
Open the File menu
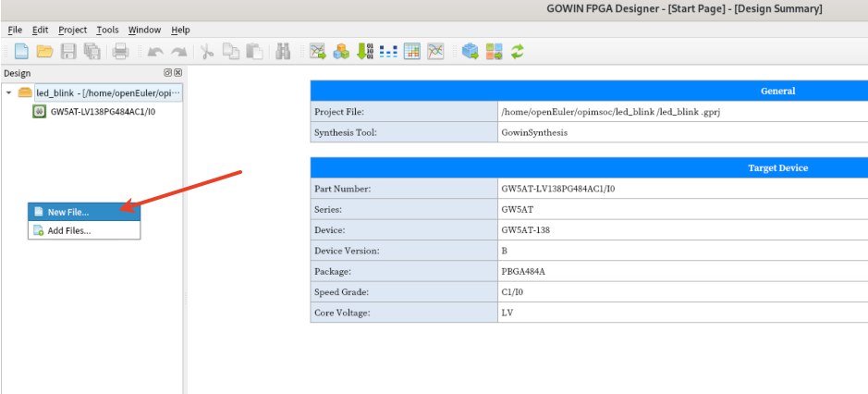pos(15,30)
